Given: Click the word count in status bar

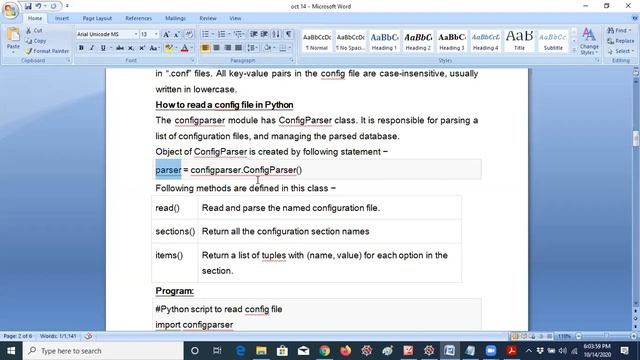Looking at the screenshot, I should [x=58, y=336].
